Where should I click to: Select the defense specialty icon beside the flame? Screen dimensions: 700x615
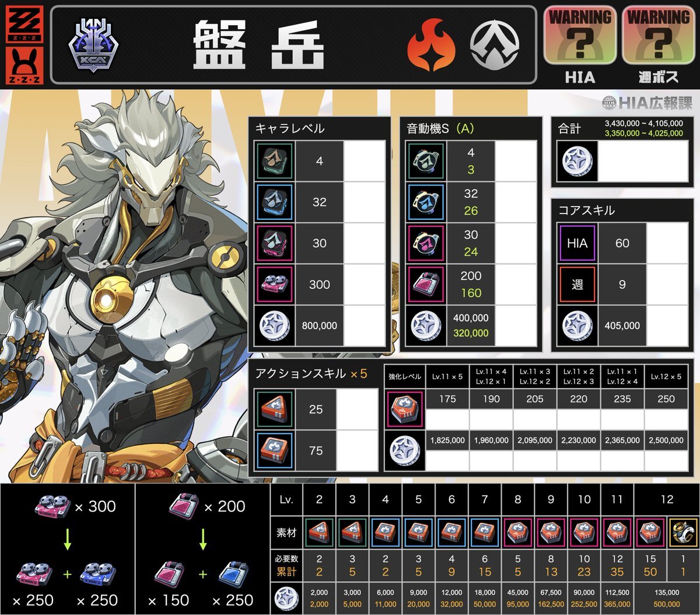(494, 46)
